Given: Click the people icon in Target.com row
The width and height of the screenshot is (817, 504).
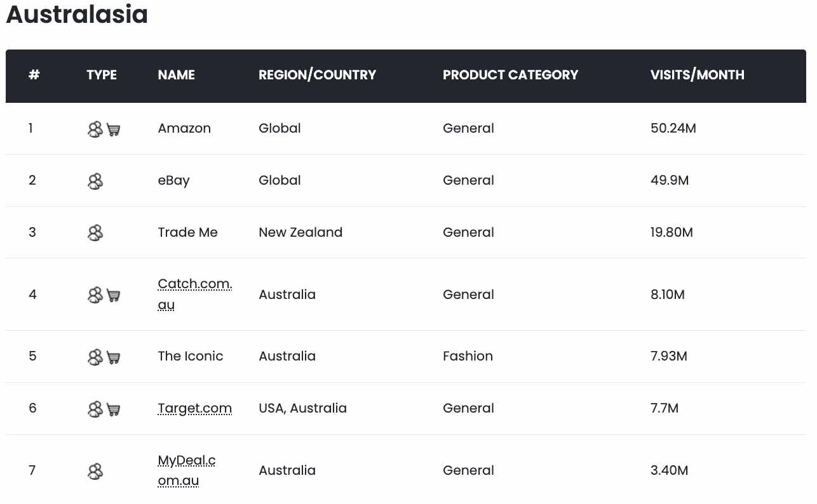Looking at the screenshot, I should pyautogui.click(x=95, y=409).
